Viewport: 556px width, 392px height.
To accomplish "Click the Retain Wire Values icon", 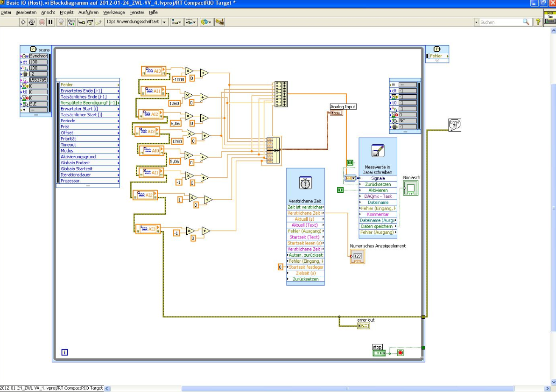I will [x=71, y=22].
